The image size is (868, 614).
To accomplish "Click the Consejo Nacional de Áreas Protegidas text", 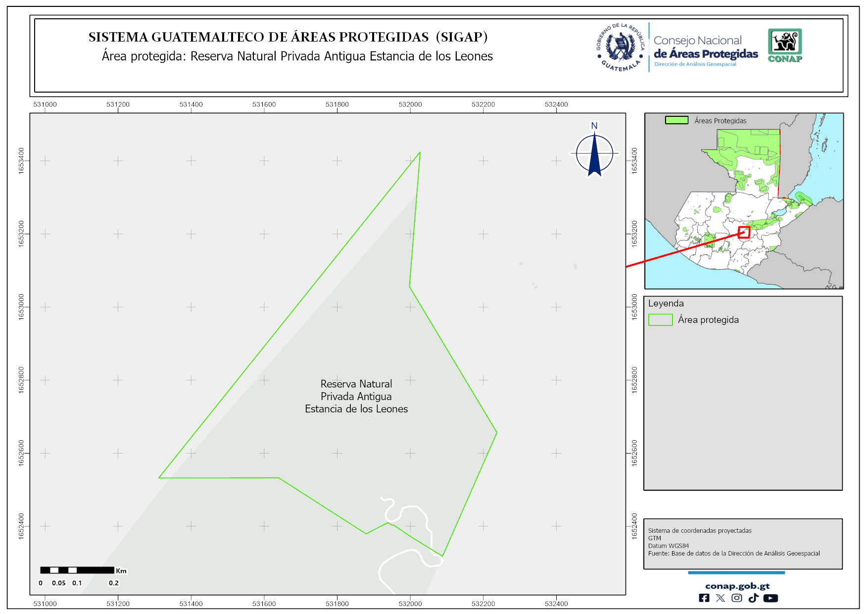I will pyautogui.click(x=705, y=48).
